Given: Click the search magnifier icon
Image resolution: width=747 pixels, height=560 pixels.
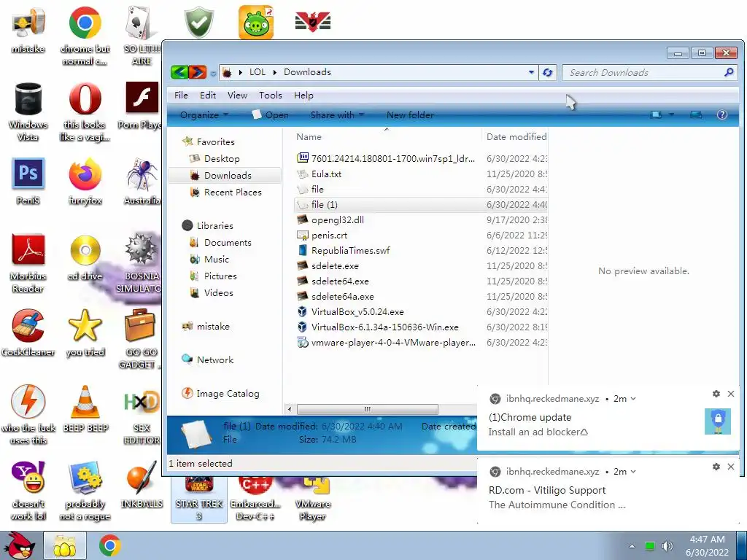Looking at the screenshot, I should tap(729, 72).
